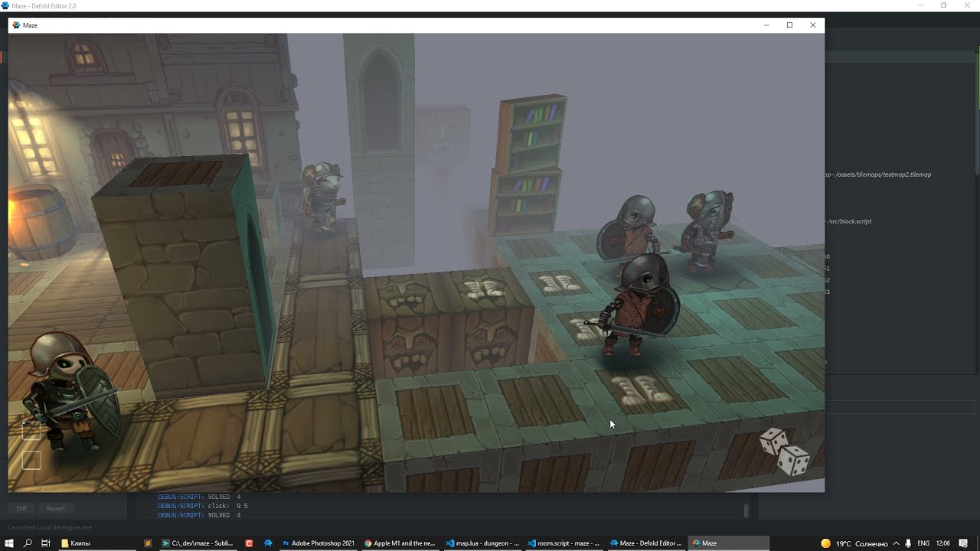
Task: Click the dice icon in the Maze game
Action: [785, 452]
